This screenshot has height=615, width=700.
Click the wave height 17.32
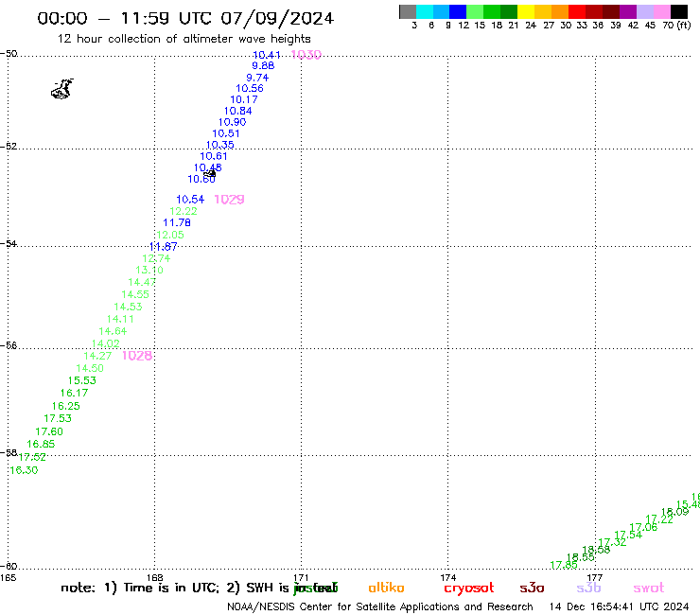click(x=613, y=542)
